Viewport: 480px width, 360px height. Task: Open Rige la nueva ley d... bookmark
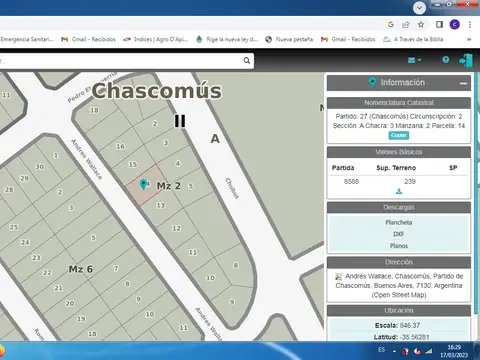pyautogui.click(x=227, y=39)
